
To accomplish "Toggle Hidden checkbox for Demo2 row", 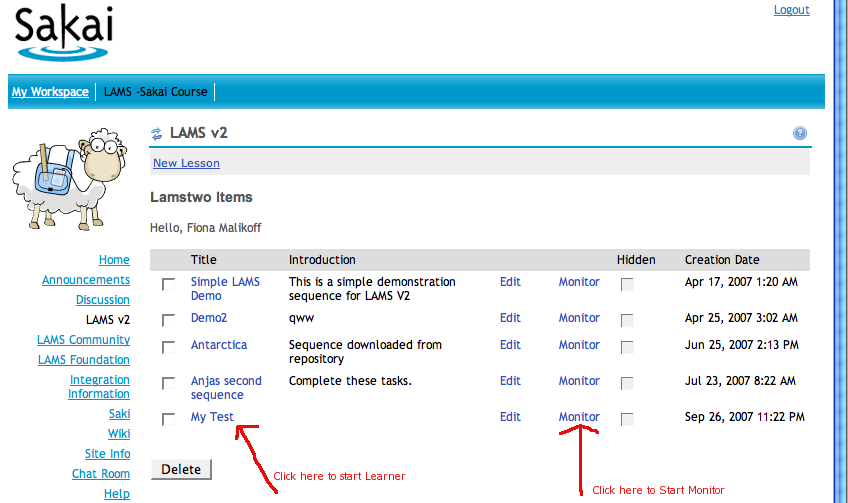I will pos(627,320).
